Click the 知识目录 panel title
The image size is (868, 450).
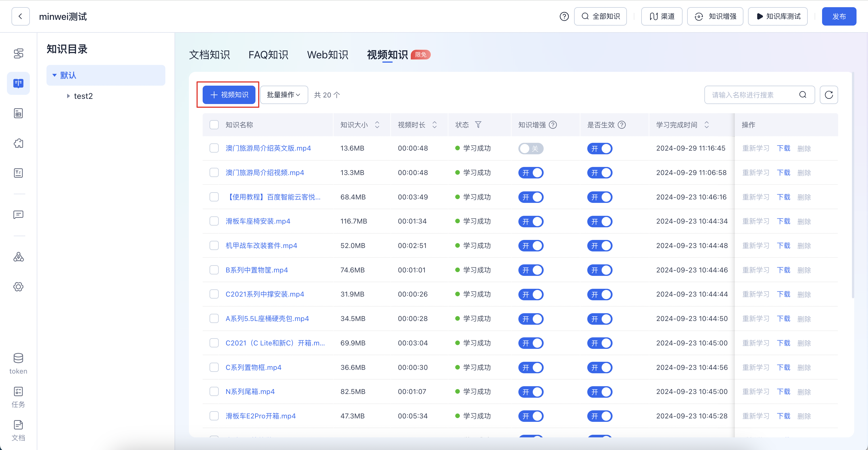67,49
